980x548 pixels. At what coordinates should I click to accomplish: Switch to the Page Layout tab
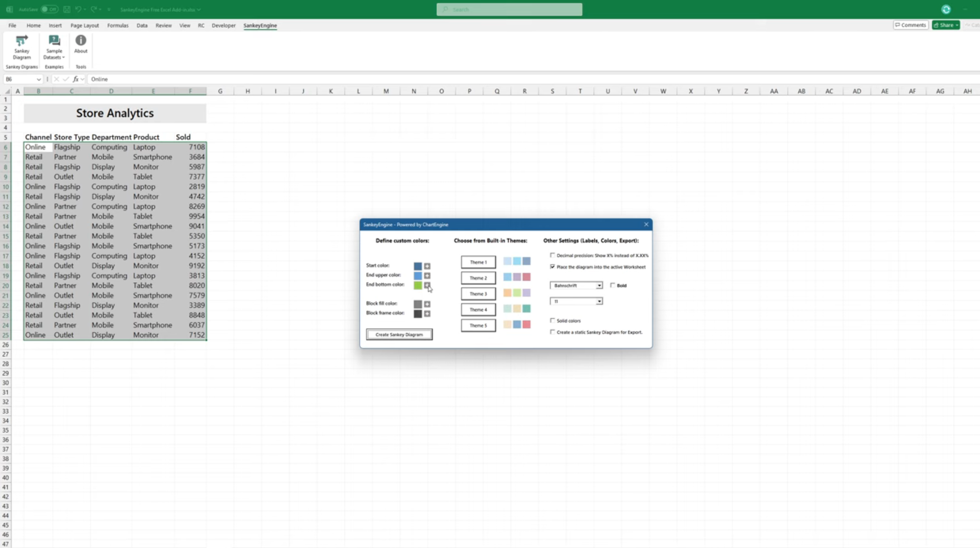(x=84, y=25)
